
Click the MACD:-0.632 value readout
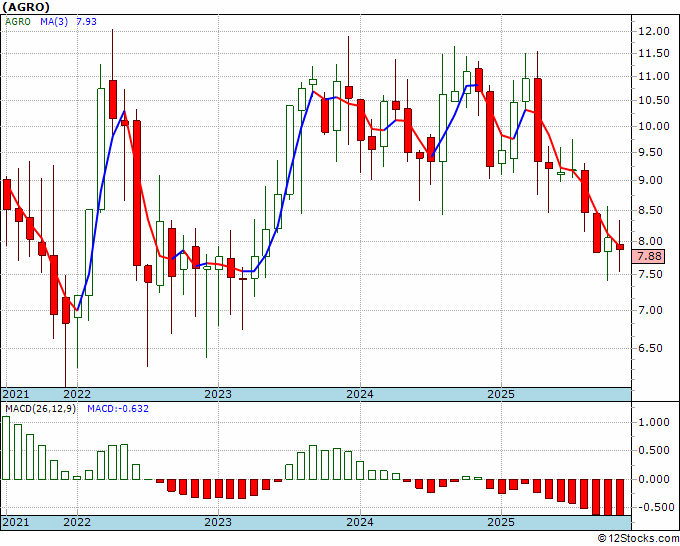pos(118,409)
